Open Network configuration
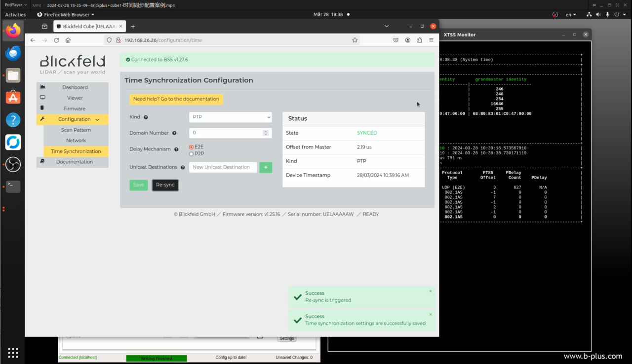Screen dimensions: 632x364 [x=76, y=141]
